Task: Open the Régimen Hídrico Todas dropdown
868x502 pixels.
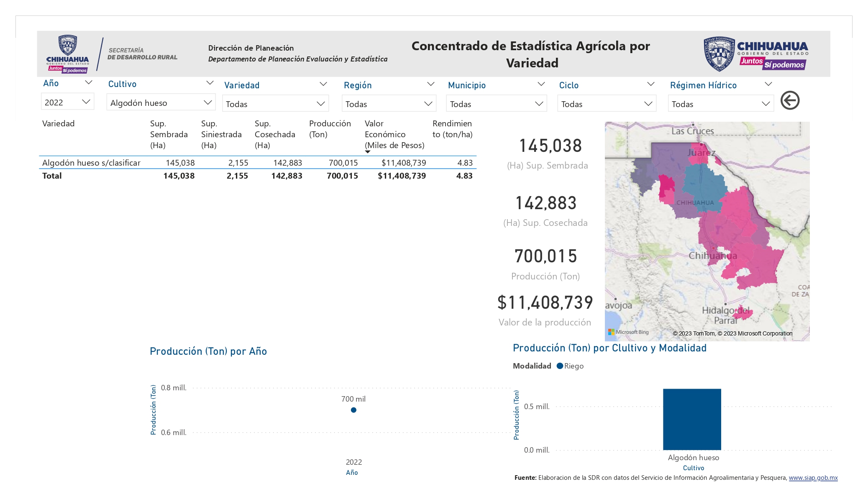Action: pos(721,104)
